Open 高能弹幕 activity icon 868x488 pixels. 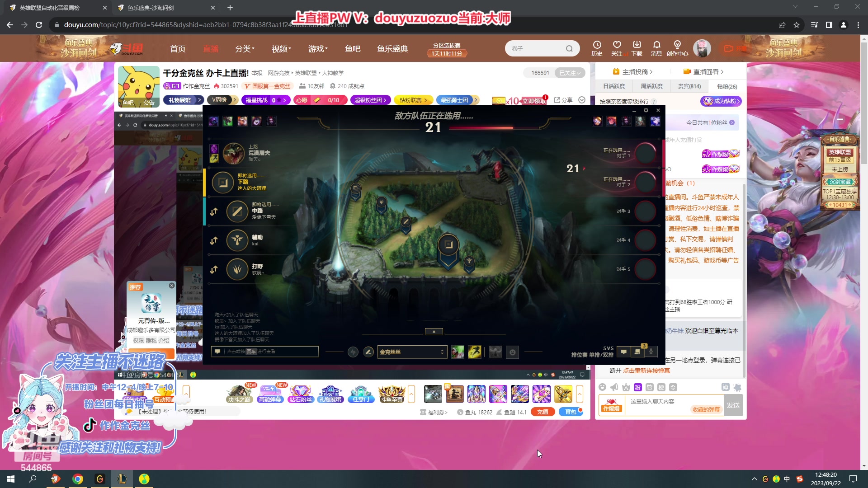click(270, 394)
